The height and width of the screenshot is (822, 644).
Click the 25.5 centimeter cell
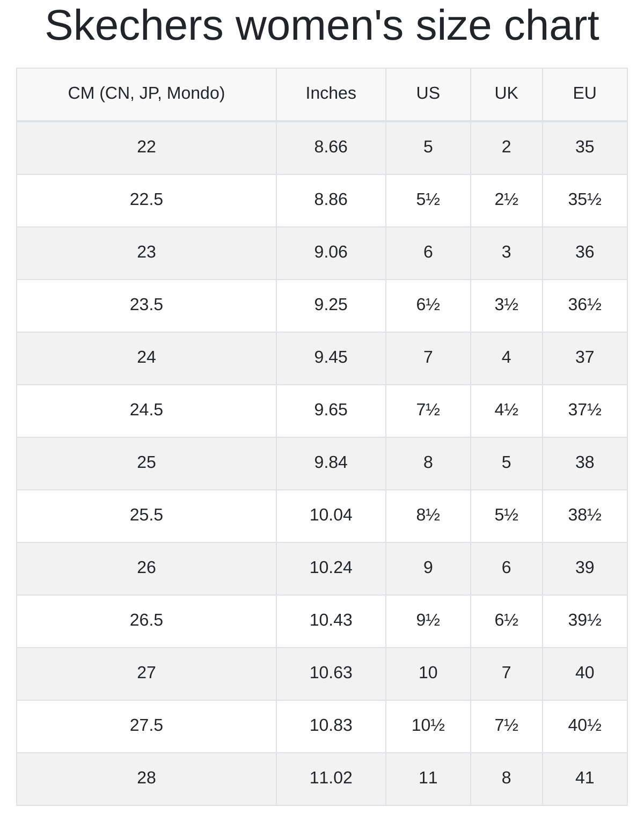coord(147,516)
